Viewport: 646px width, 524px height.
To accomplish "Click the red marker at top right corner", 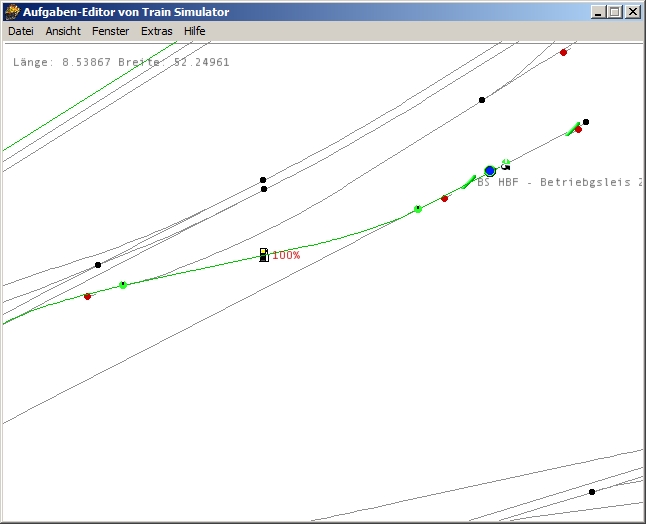I will (563, 52).
